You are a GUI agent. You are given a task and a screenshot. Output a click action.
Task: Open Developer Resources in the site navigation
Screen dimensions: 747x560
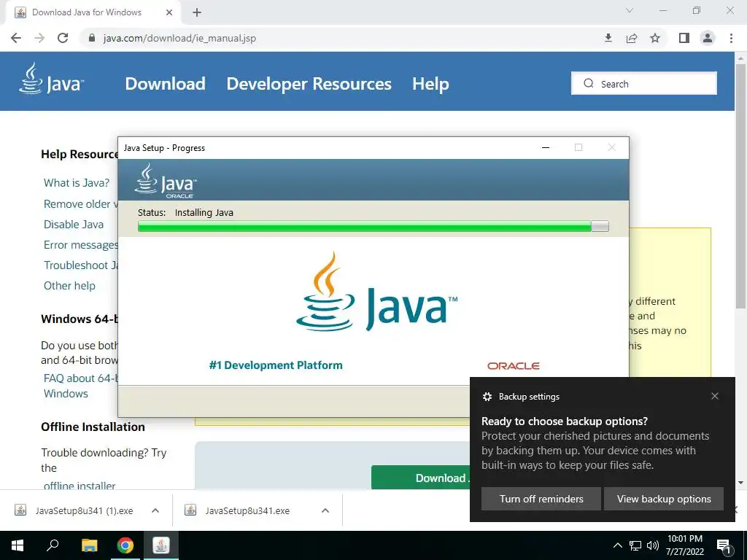[x=309, y=83]
